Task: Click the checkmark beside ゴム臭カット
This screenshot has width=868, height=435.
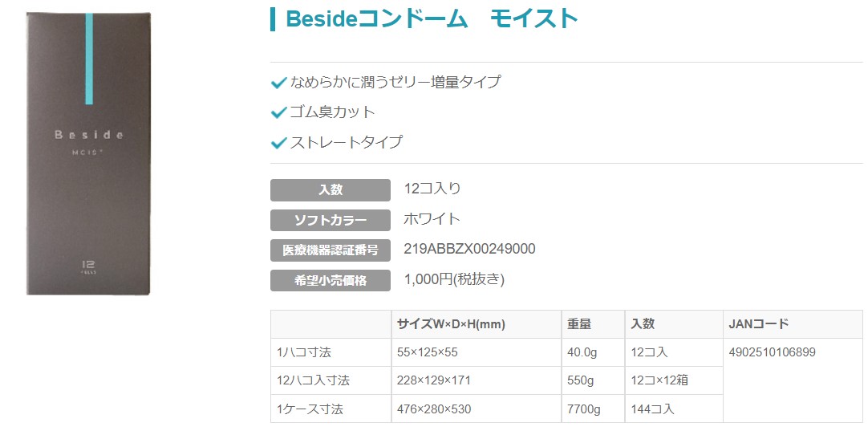Action: click(x=279, y=112)
